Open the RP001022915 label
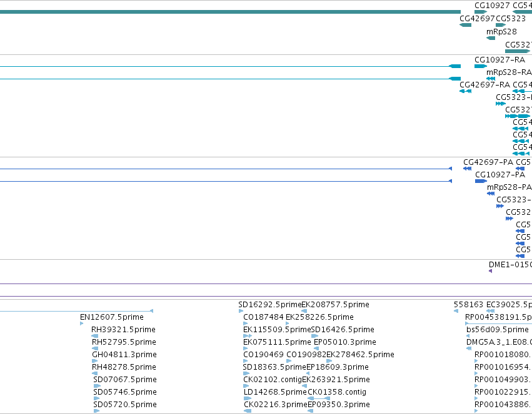532x414 pixels. coord(503,392)
